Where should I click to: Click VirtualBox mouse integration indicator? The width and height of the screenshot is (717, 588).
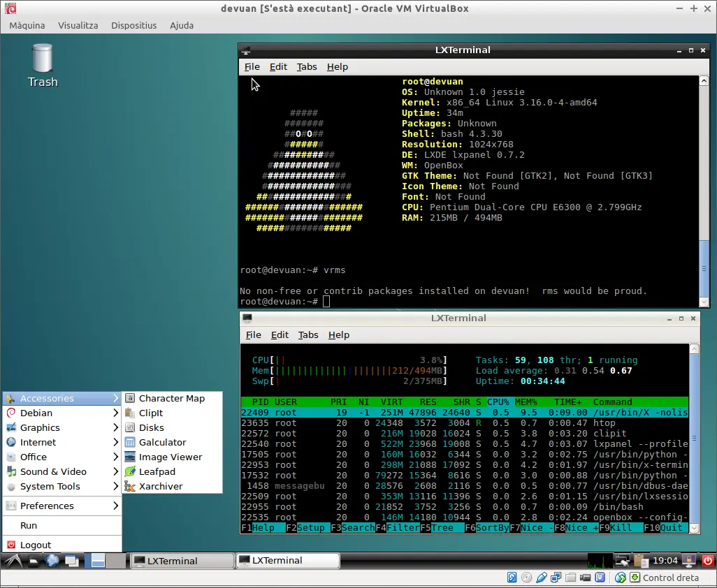620,578
